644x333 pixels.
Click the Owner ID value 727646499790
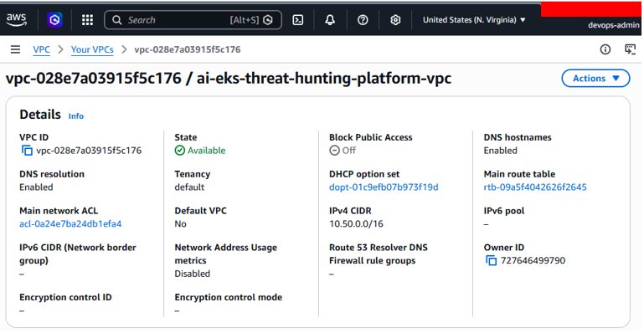533,260
